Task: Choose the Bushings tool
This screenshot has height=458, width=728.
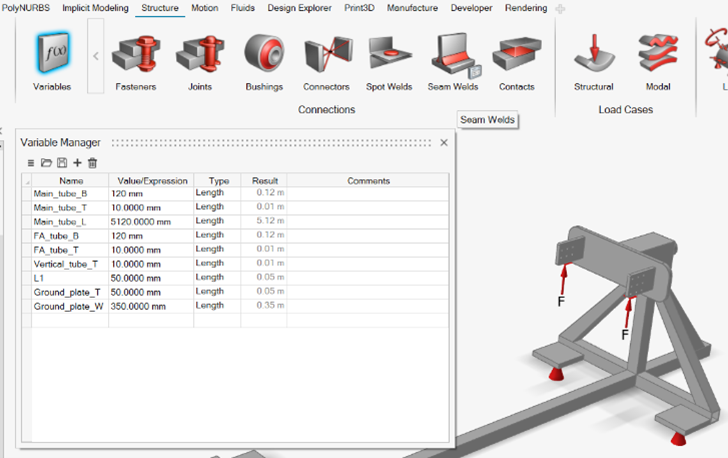Action: point(264,53)
